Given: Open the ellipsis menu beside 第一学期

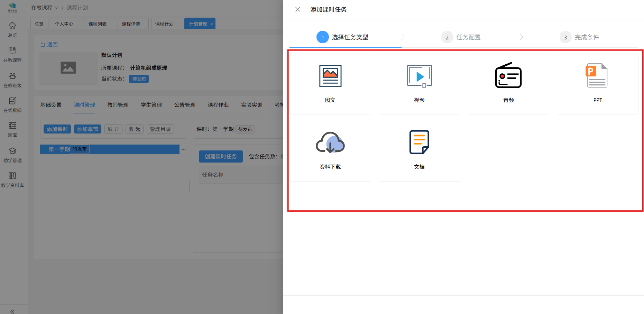Looking at the screenshot, I should [x=184, y=149].
